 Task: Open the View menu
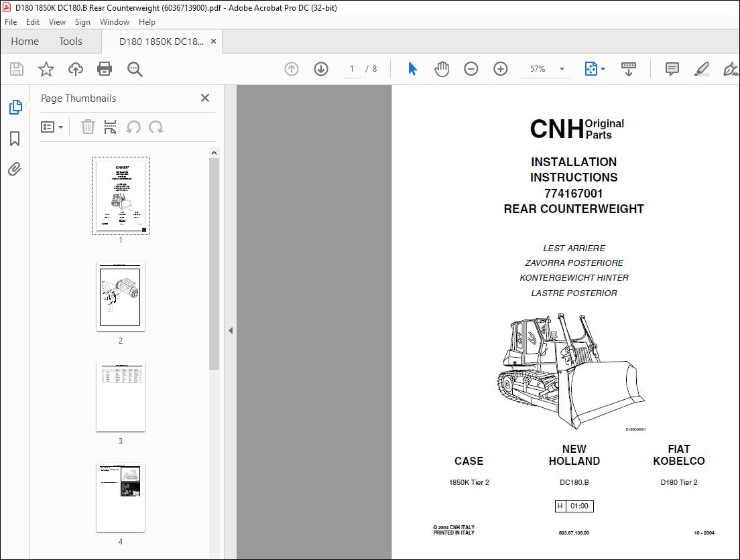coord(57,22)
